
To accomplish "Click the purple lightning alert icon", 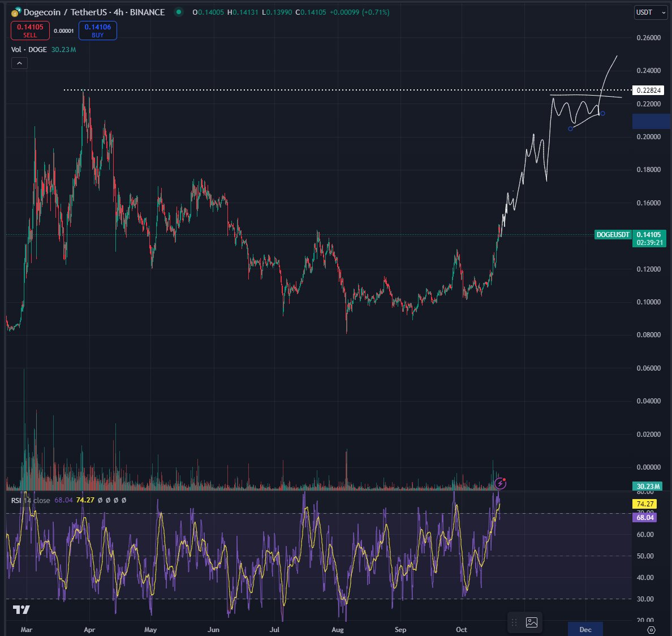I will click(500, 483).
